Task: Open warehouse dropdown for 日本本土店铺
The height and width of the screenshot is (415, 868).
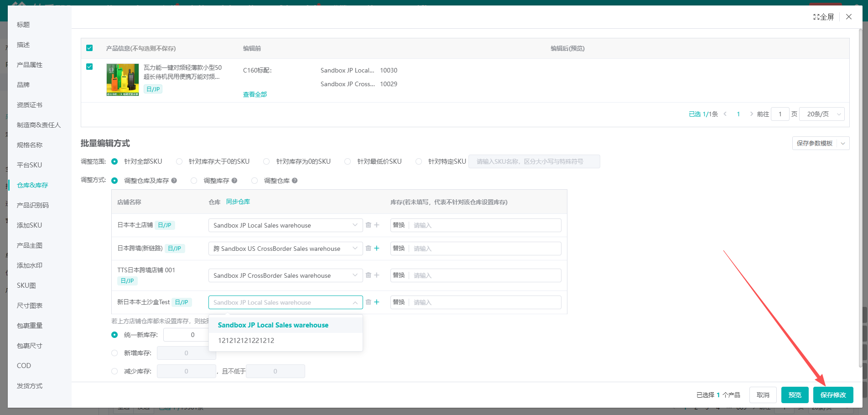Action: [285, 225]
